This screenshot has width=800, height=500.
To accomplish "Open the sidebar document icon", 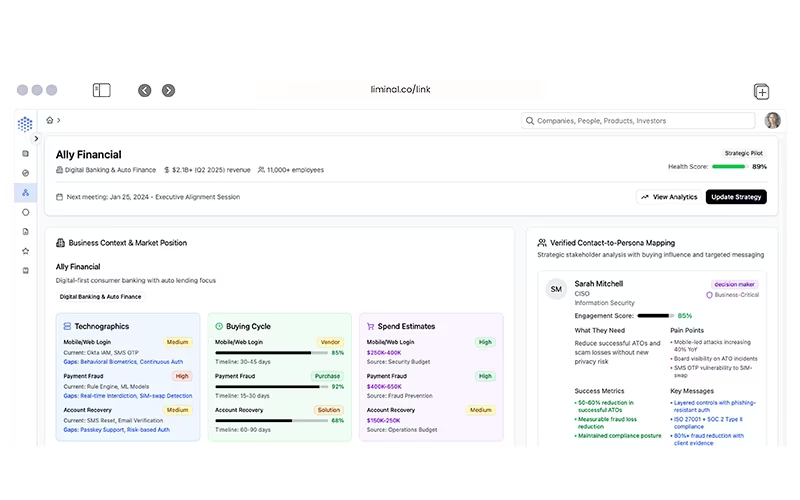I will tap(26, 232).
